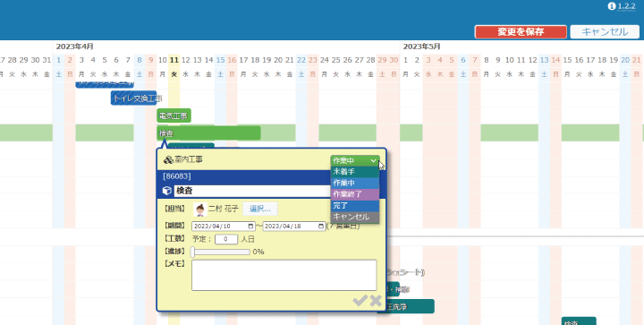Open start date calendar picker icon

tap(251, 227)
